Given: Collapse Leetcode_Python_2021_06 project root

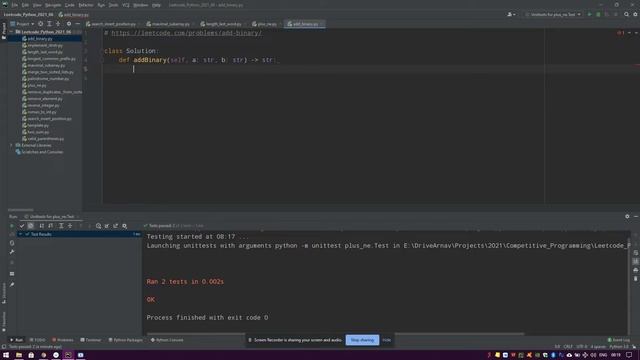Looking at the screenshot, I should [x=11, y=31].
